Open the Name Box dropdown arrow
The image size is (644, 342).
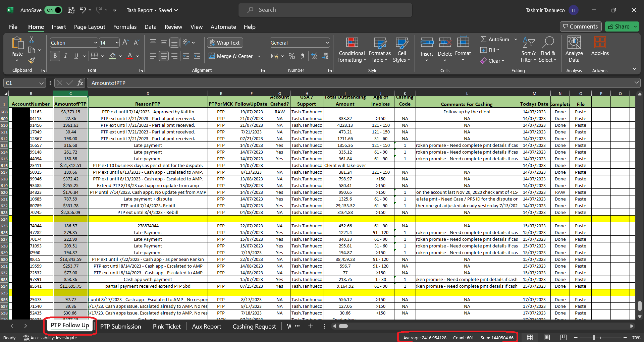point(41,83)
